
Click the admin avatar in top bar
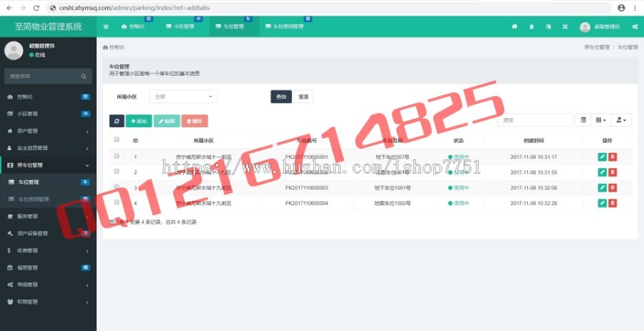pyautogui.click(x=585, y=26)
